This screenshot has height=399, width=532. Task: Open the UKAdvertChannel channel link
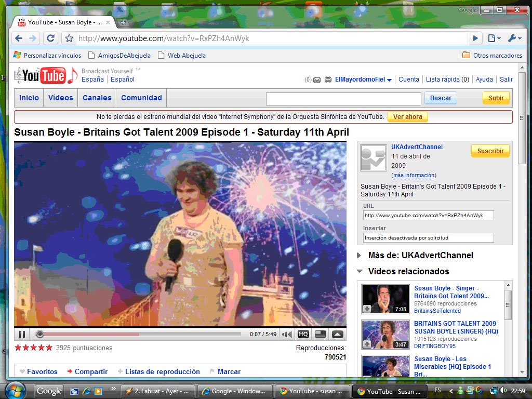[417, 147]
